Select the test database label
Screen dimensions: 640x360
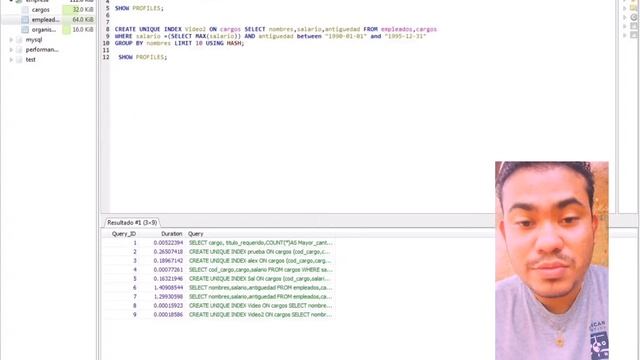(31, 60)
